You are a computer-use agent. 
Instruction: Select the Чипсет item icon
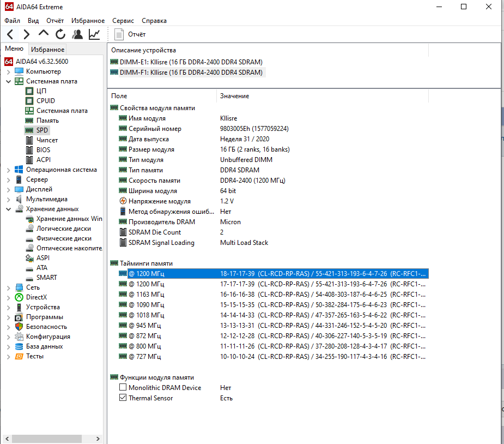point(29,140)
